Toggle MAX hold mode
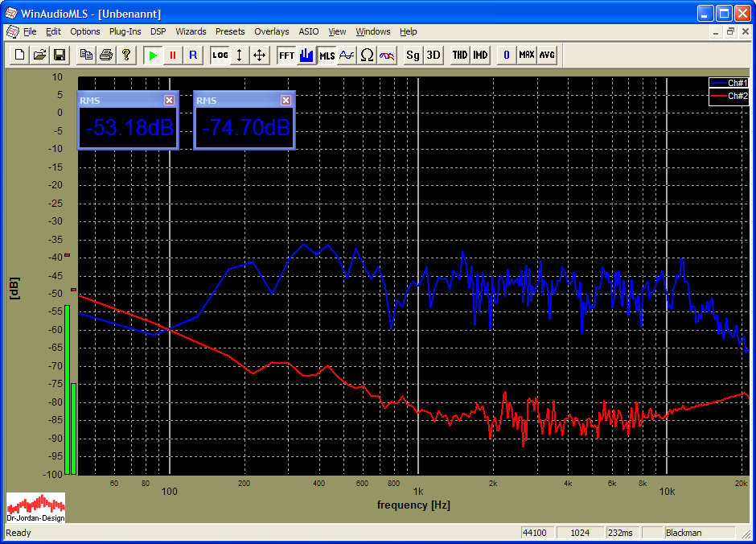This screenshot has height=544, width=756. [527, 55]
